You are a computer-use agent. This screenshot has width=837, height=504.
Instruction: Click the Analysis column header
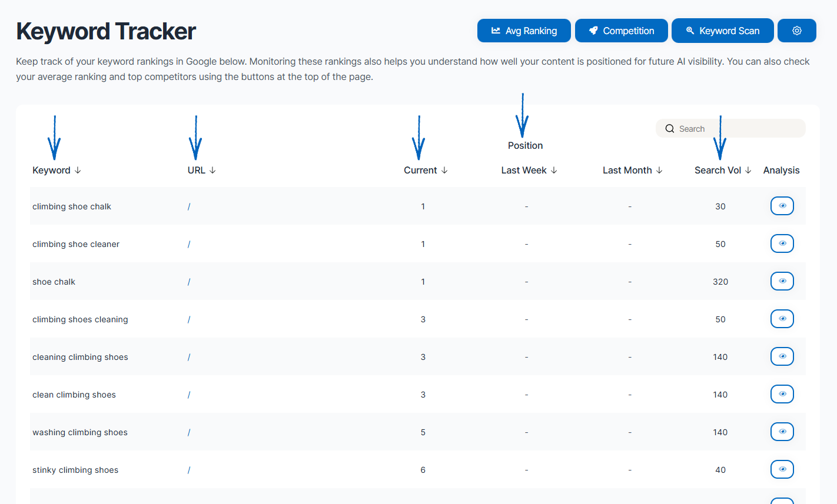tap(781, 170)
